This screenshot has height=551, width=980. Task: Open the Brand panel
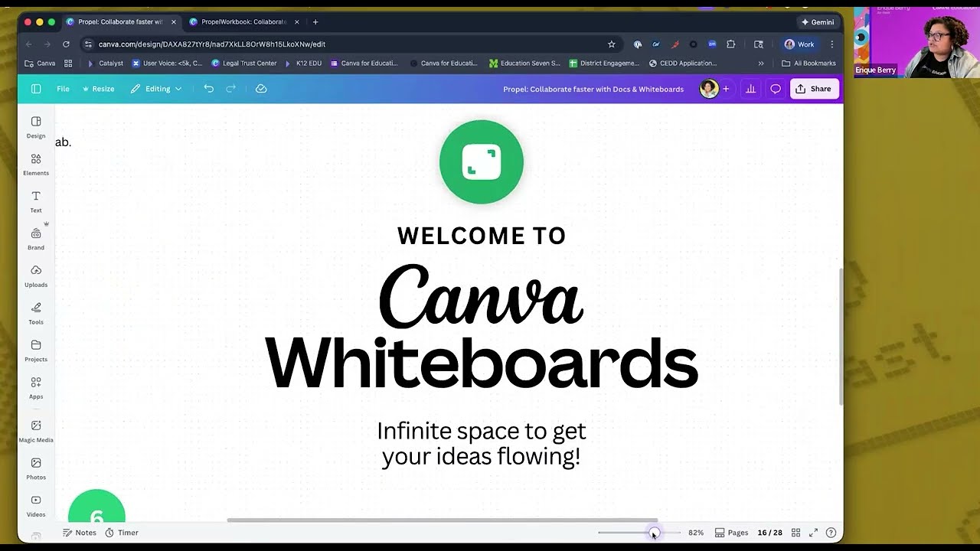click(x=36, y=239)
